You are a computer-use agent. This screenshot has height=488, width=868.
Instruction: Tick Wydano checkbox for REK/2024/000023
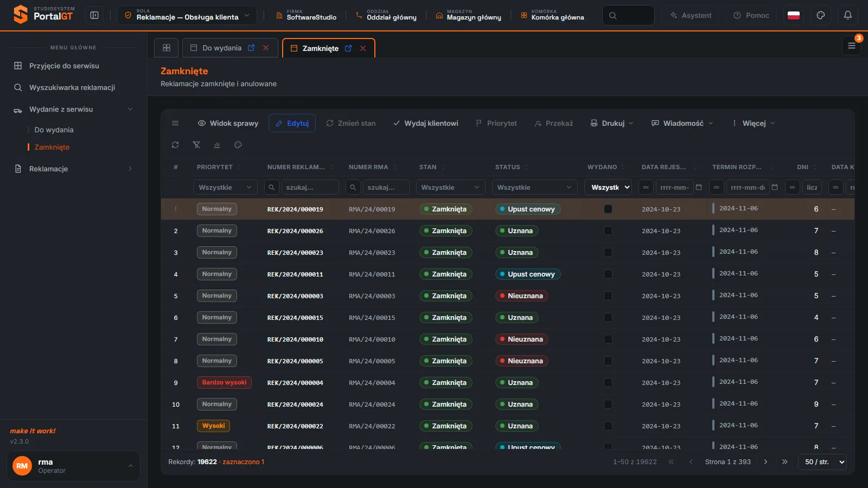click(608, 252)
